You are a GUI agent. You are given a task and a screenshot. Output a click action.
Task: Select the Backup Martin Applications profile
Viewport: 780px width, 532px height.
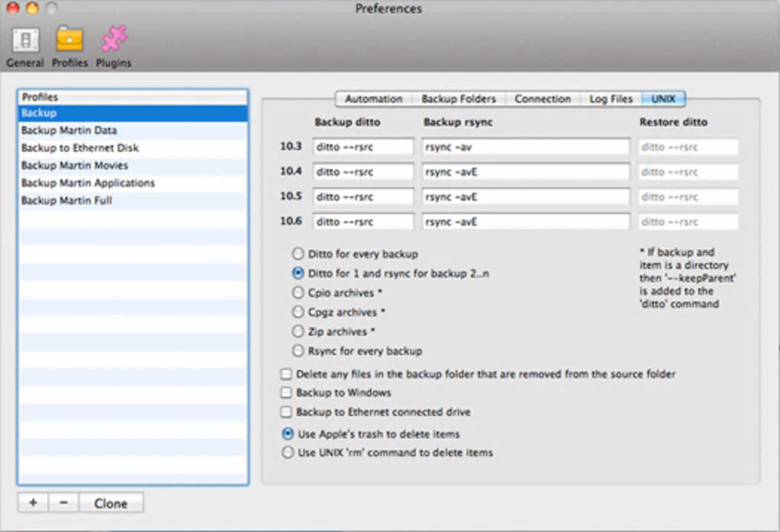tap(133, 183)
